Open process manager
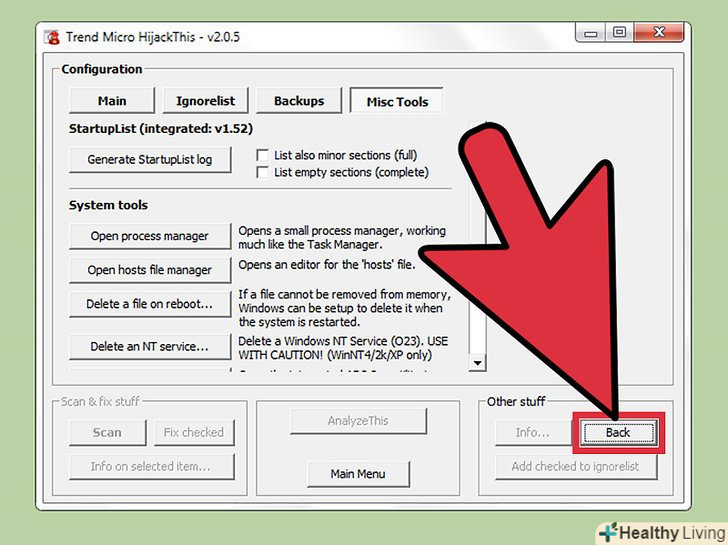This screenshot has height=545, width=728. click(150, 236)
